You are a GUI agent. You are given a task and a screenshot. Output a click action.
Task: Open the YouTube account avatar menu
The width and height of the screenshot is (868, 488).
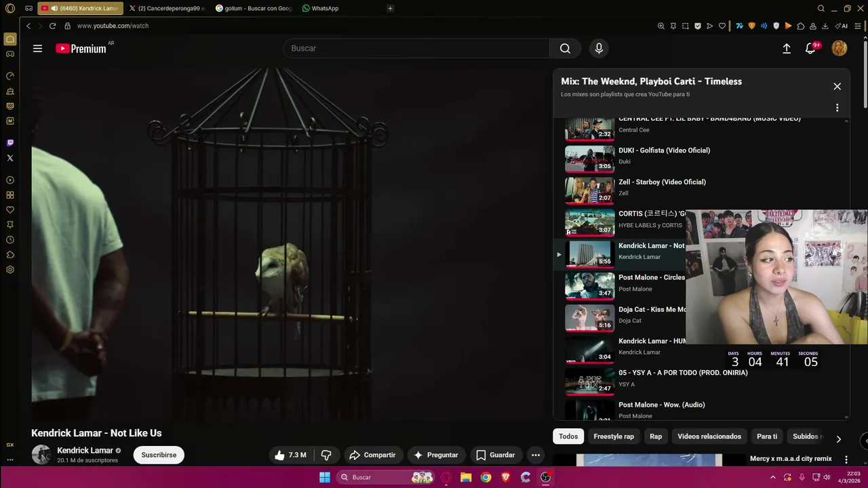(x=840, y=48)
